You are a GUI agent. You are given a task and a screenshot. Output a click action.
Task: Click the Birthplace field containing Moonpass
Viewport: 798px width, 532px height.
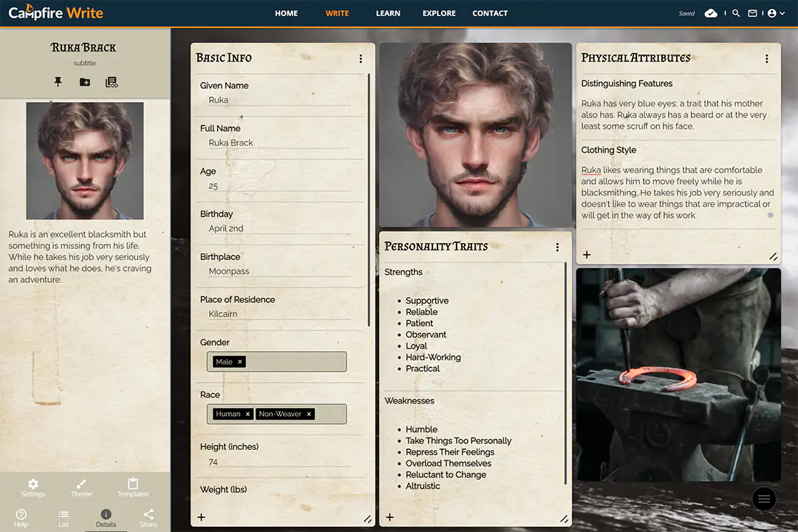point(275,271)
